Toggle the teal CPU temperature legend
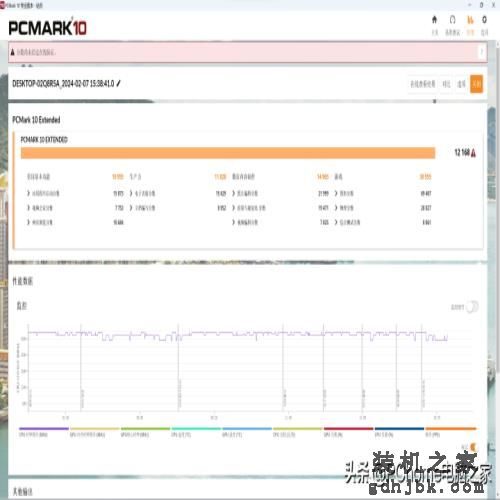Screen dimensions: 500x500 click(196, 432)
